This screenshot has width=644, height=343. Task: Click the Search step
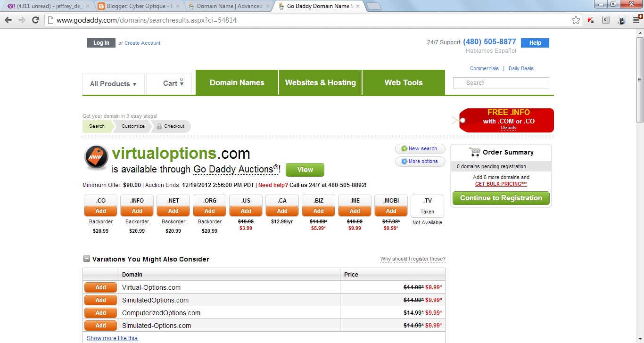click(97, 126)
